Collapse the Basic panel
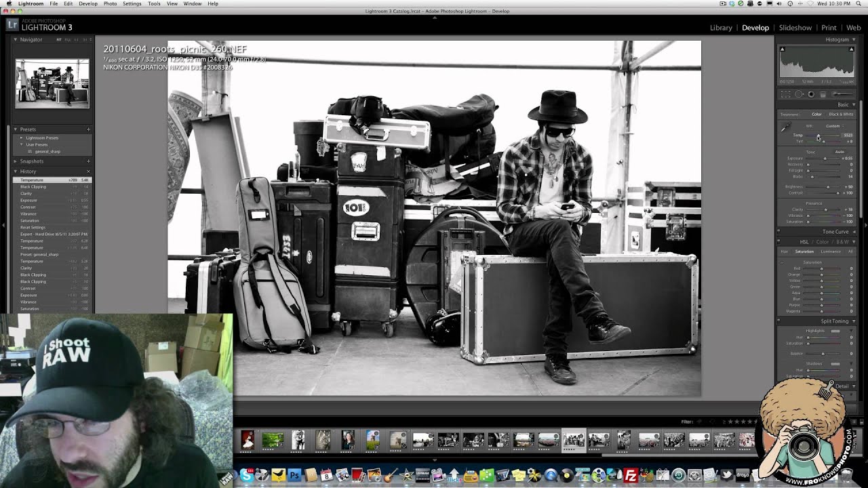The height and width of the screenshot is (488, 868). (x=852, y=104)
